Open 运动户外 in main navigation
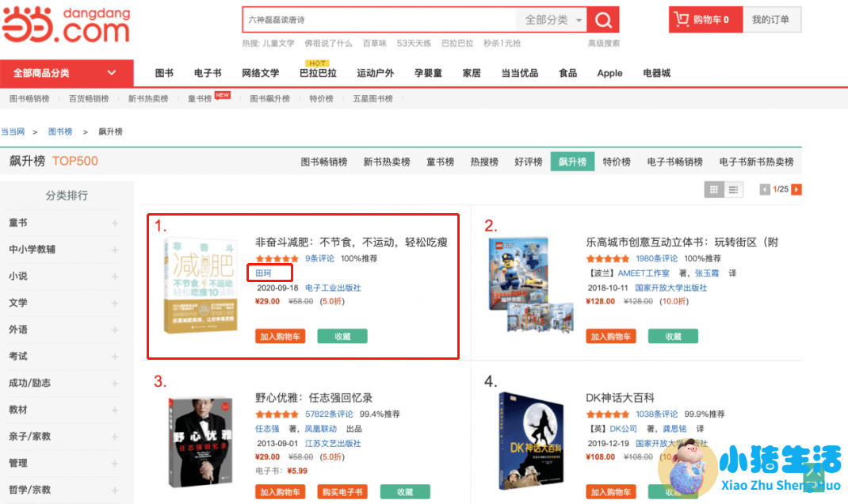This screenshot has height=504, width=848. tap(376, 73)
